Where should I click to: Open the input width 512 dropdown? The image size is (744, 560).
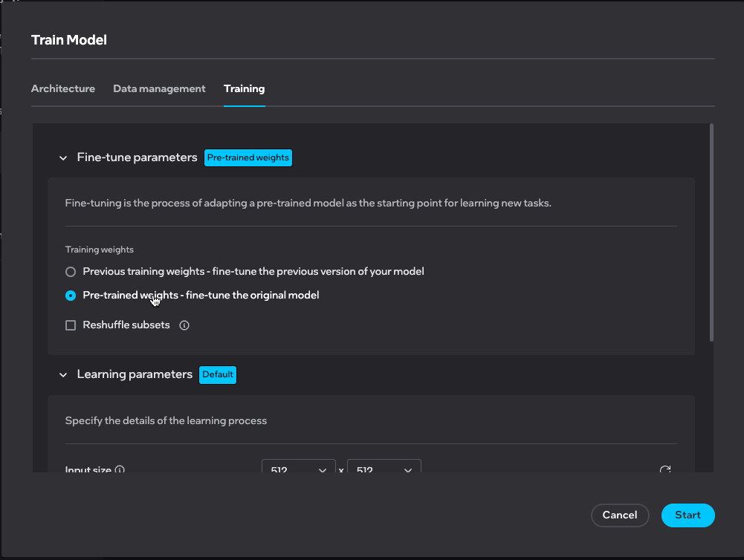298,469
